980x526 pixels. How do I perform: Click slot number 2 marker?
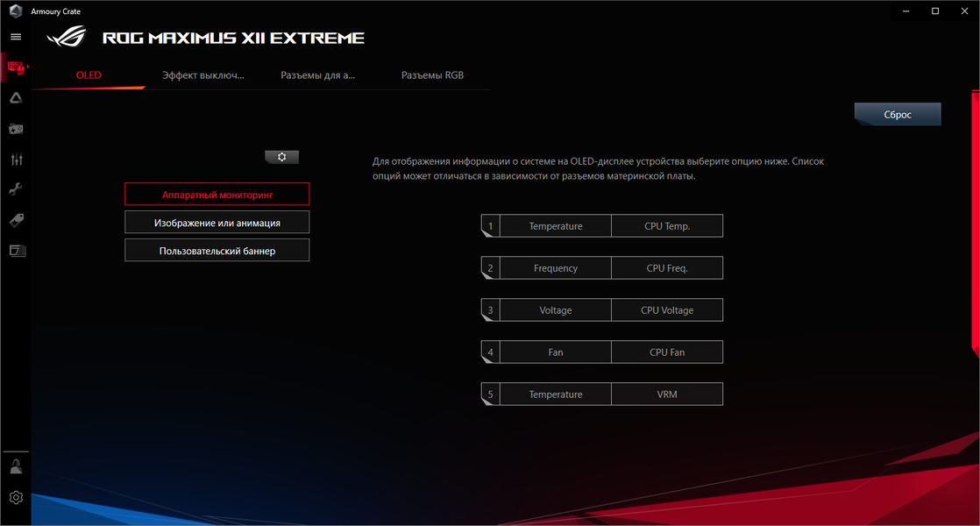coord(491,268)
